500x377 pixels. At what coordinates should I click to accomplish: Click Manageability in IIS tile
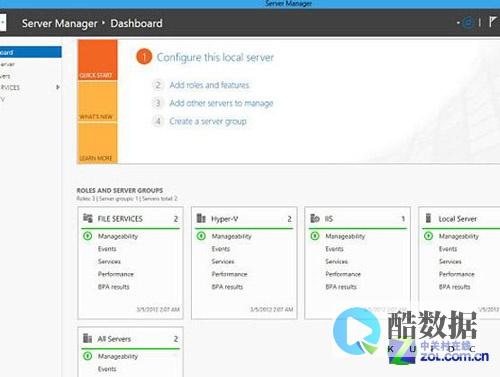tap(345, 236)
